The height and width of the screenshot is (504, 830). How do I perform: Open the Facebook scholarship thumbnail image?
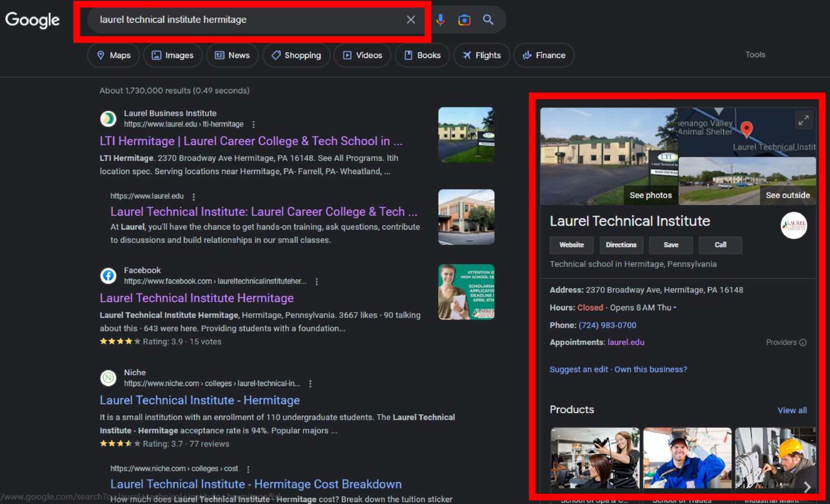click(466, 292)
